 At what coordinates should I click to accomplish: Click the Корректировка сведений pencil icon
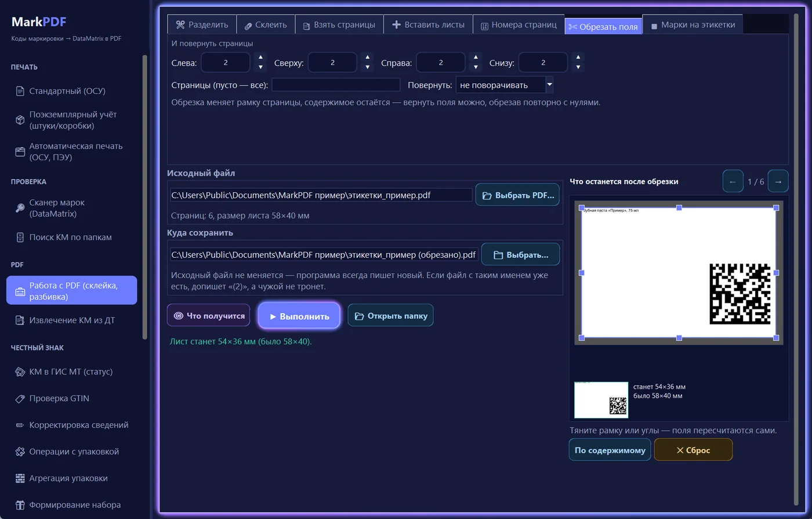pos(20,426)
